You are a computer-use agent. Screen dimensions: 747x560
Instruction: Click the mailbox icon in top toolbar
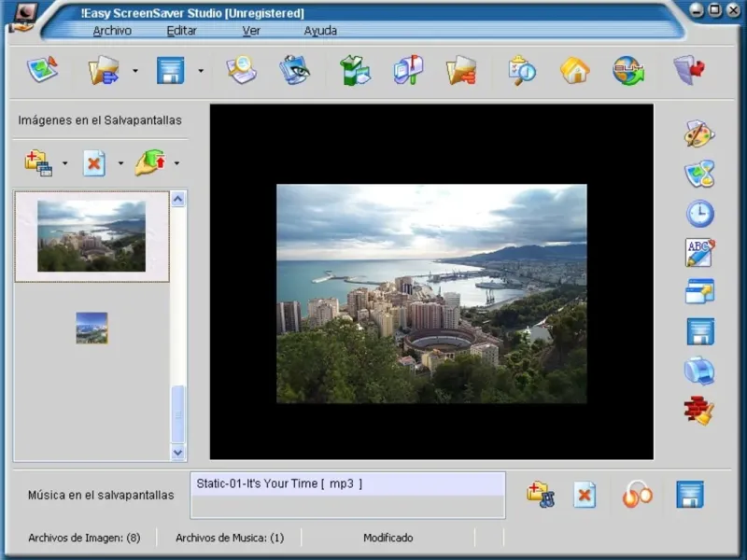pyautogui.click(x=408, y=71)
